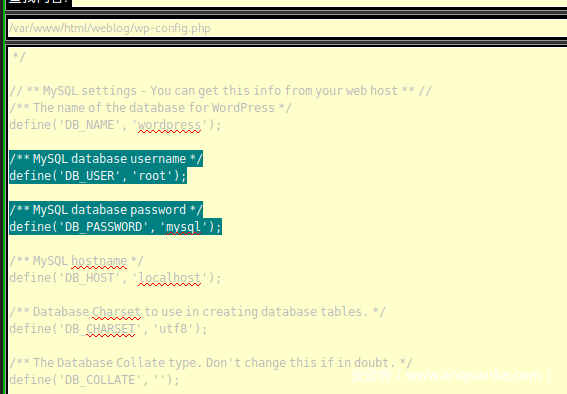Click the underlined CHARSET in DB_CHARSET
This screenshot has width=567, height=394.
[111, 329]
